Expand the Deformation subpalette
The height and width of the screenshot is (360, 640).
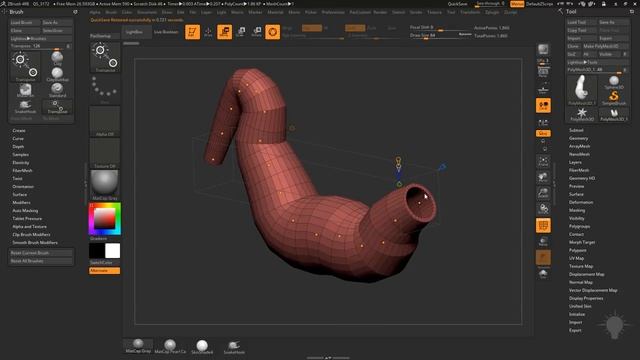pyautogui.click(x=581, y=202)
